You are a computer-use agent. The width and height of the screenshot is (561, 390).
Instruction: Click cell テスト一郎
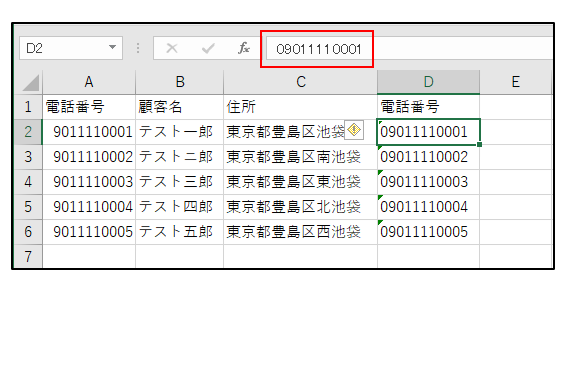click(180, 132)
